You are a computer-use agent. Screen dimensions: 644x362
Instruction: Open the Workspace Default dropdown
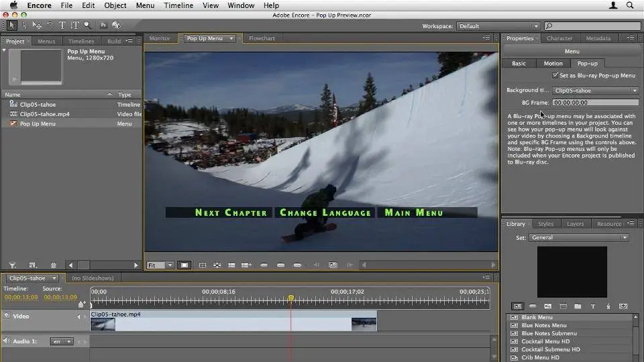tap(498, 26)
